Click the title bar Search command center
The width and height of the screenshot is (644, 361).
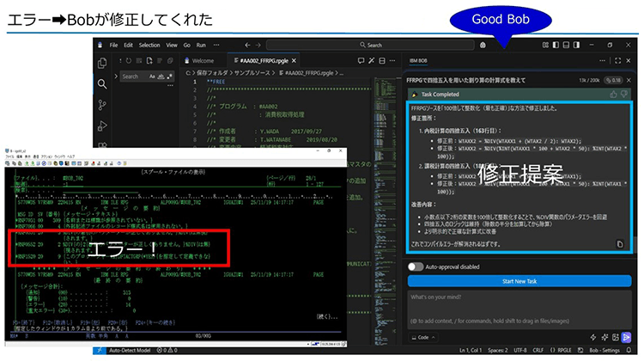(x=370, y=46)
